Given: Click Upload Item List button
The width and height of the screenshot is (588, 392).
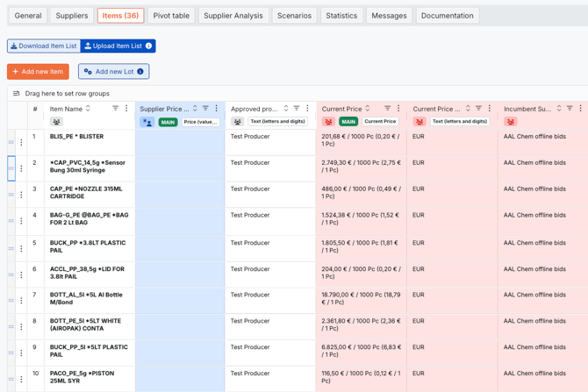Looking at the screenshot, I should 118,46.
